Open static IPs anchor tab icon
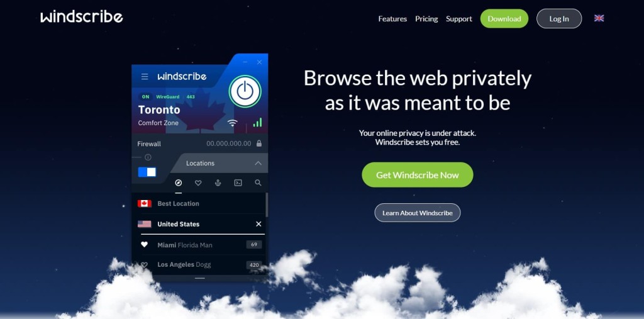 (x=218, y=183)
